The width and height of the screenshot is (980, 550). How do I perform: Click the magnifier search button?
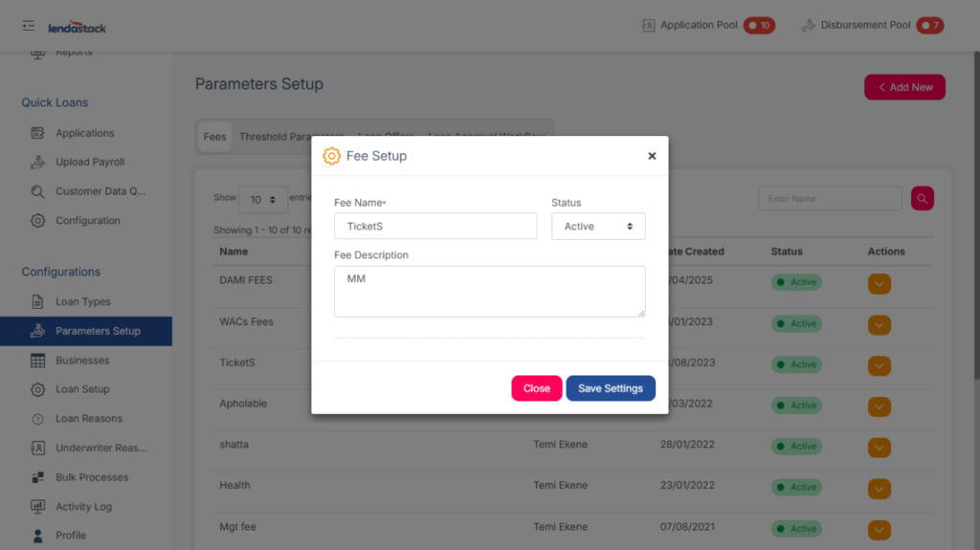tap(922, 199)
